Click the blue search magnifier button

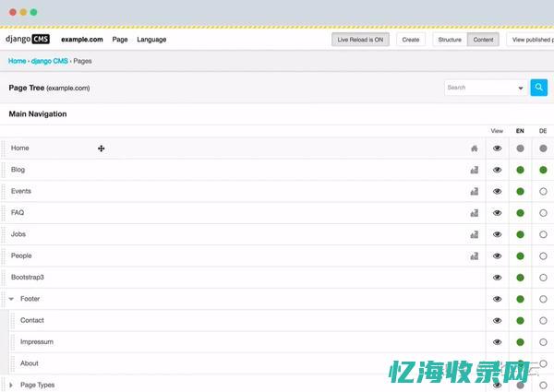click(538, 88)
